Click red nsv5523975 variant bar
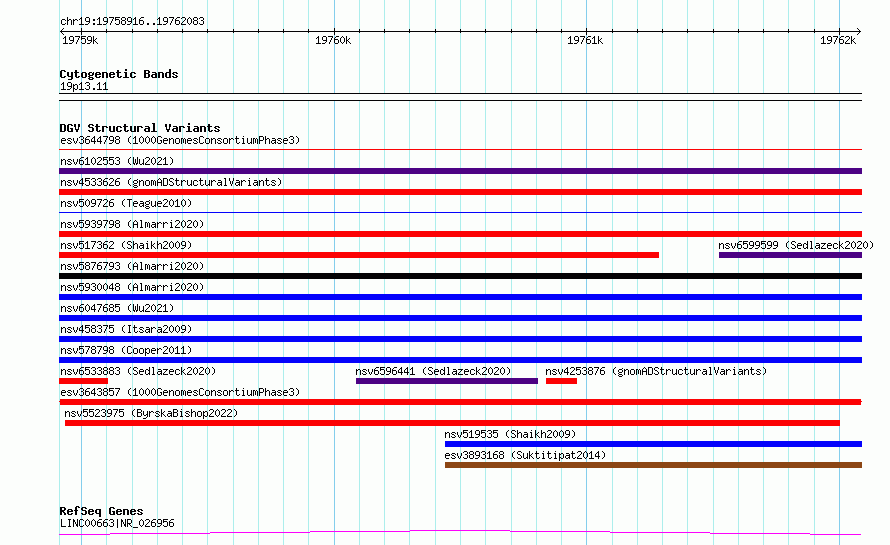This screenshot has height=545, width=890. click(452, 423)
